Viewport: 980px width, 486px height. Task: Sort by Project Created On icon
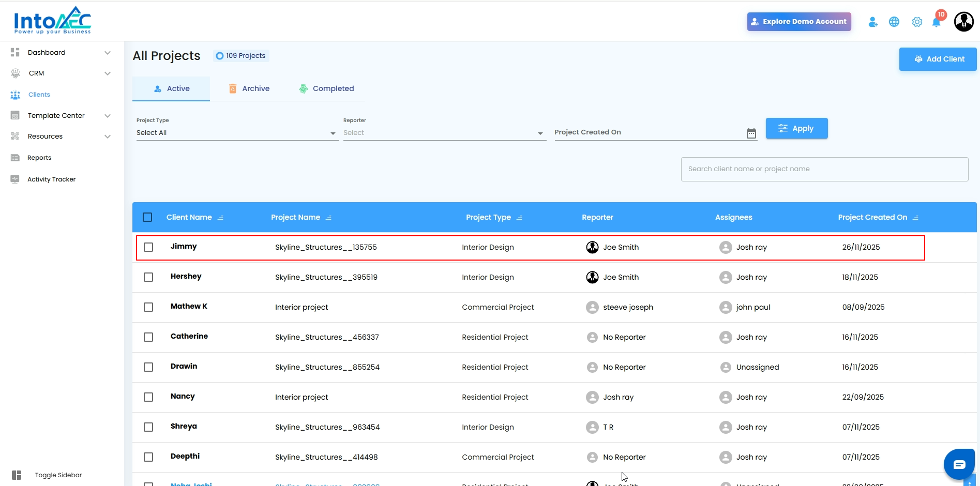click(x=916, y=218)
